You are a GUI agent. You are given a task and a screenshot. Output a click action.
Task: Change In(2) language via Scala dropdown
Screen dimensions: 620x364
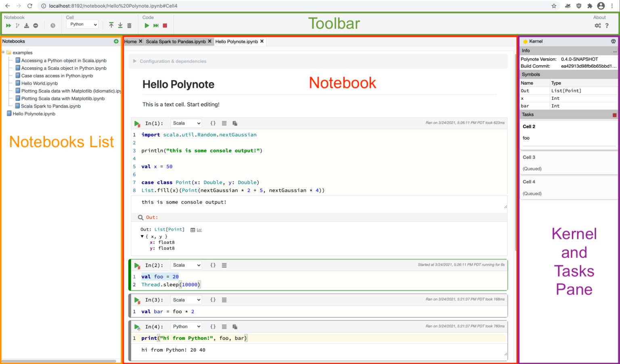186,265
